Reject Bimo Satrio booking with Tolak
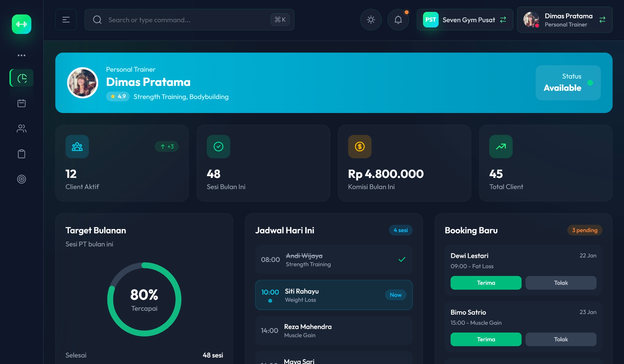This screenshot has height=364, width=624. pos(561,339)
